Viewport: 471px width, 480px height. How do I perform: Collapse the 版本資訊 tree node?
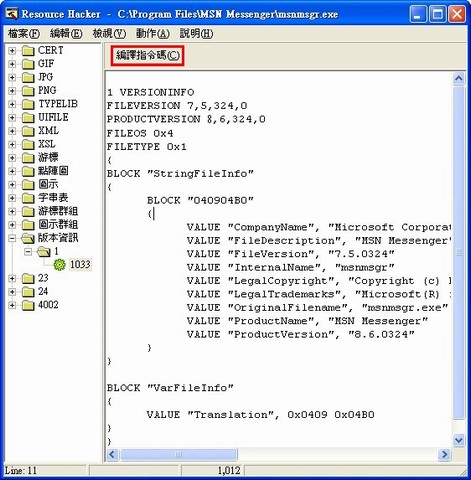12,238
